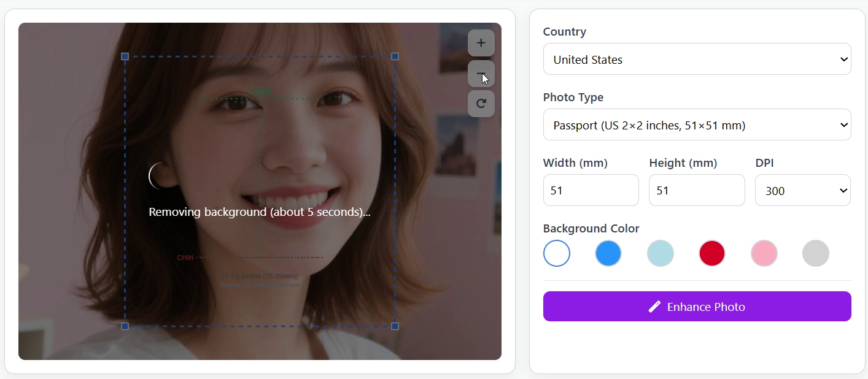
Task: Open the DPI selector showing 300
Action: click(x=802, y=191)
